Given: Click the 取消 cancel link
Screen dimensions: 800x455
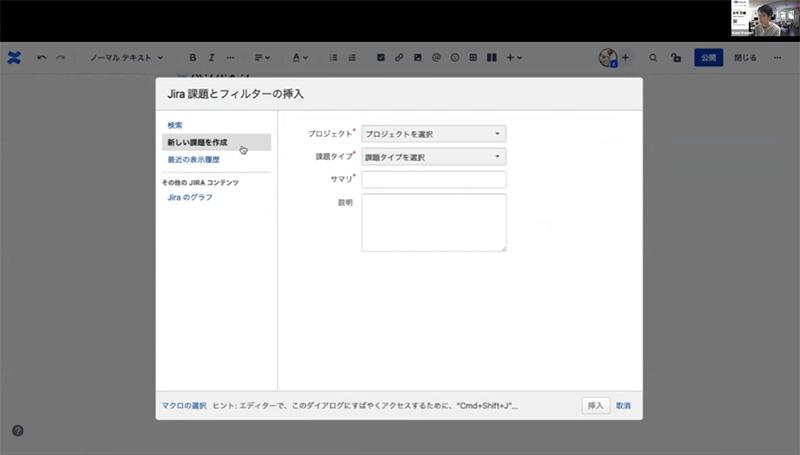Looking at the screenshot, I should (x=623, y=405).
